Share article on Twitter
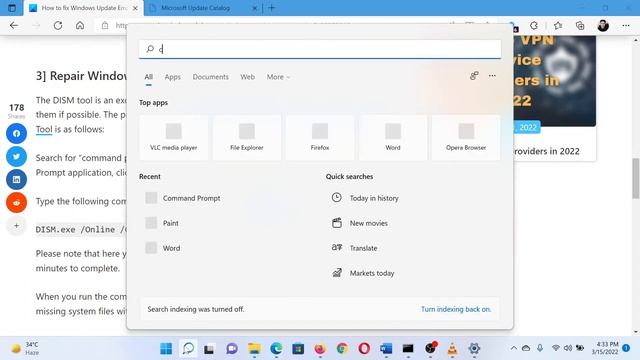Screen dimensions: 640x360 click(x=16, y=156)
